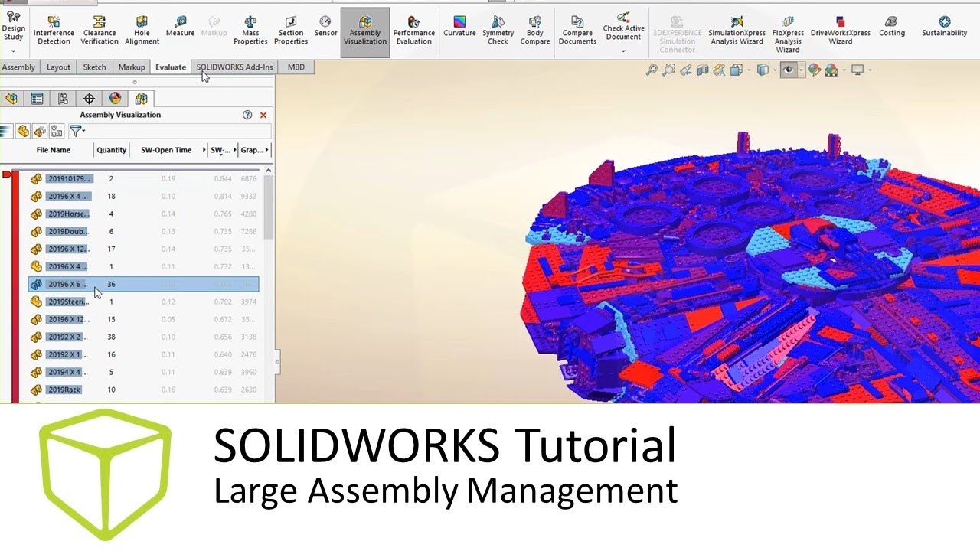Open Section Properties
980x551 pixels.
pos(291,31)
